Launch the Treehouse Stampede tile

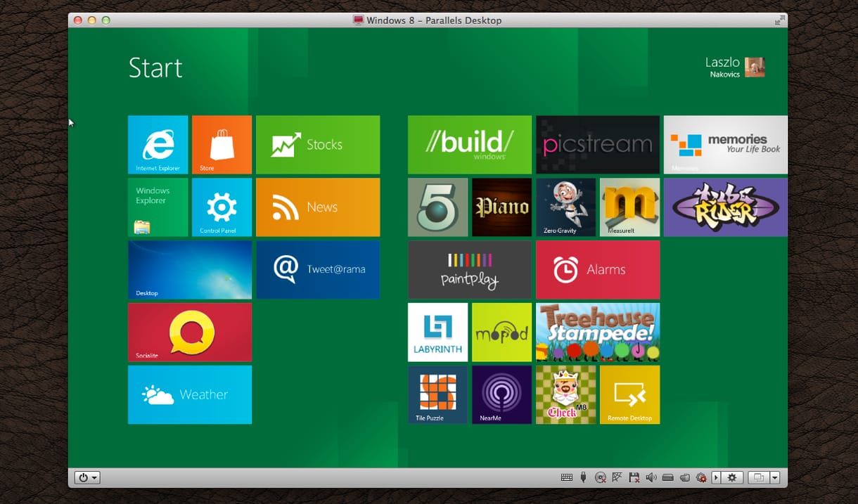598,332
